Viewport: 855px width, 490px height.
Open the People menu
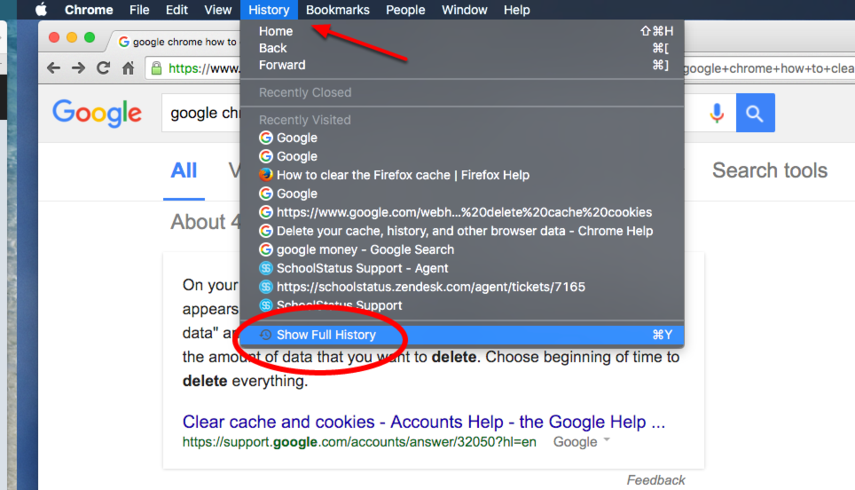pos(405,10)
